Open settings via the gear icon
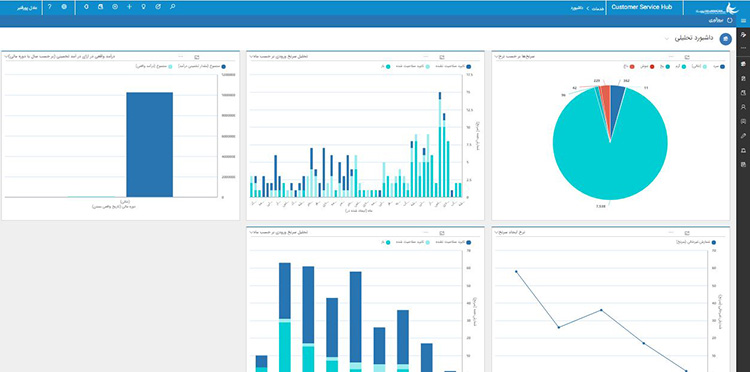The image size is (750, 372). click(64, 7)
